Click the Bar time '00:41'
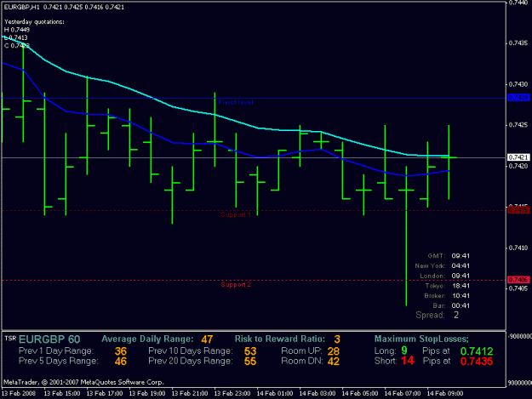Viewport: 532px width, 399px height. (460, 305)
